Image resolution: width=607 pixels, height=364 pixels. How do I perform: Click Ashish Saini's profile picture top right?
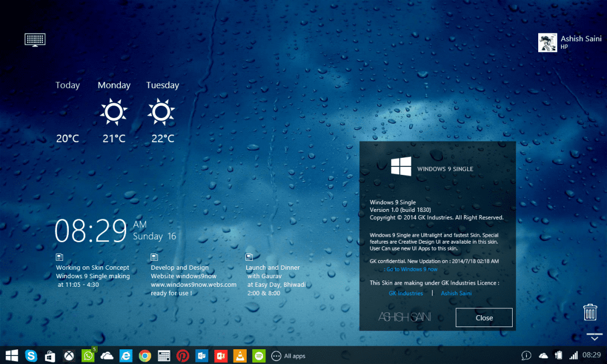pos(547,42)
